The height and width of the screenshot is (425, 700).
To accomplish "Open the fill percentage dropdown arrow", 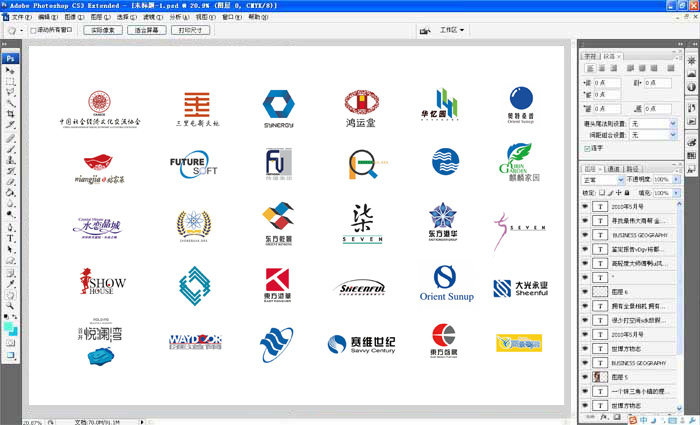I will 676,193.
